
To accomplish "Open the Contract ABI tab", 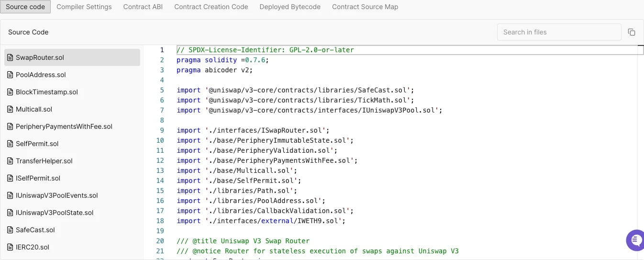I will (143, 7).
